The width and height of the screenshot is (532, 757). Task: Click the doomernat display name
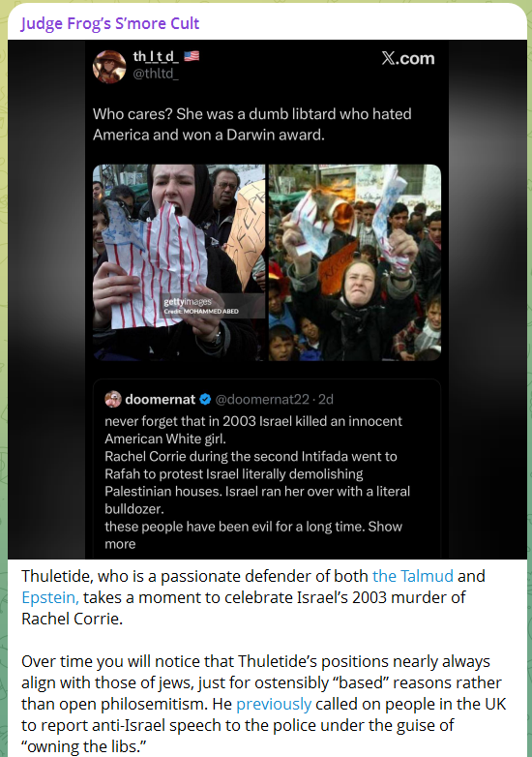click(x=161, y=399)
